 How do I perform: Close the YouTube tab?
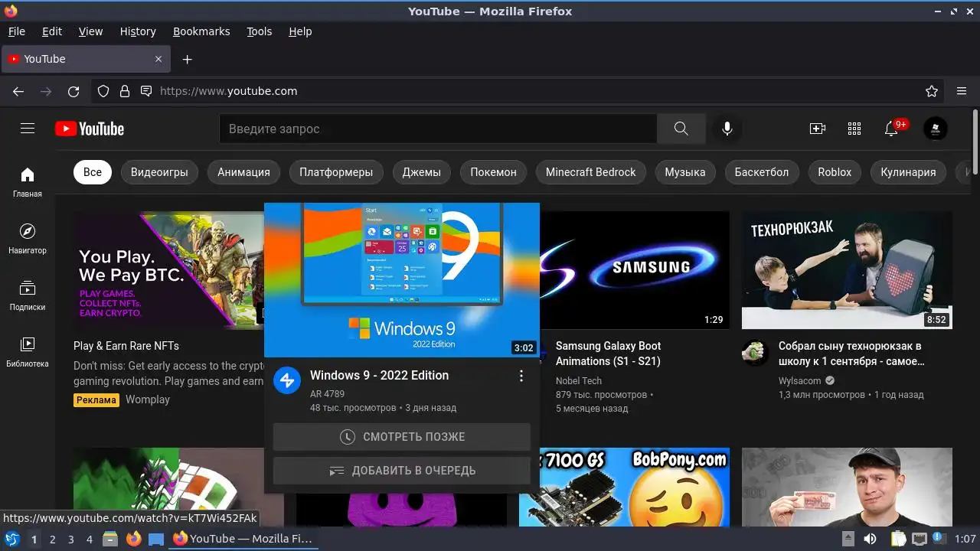[x=158, y=59]
